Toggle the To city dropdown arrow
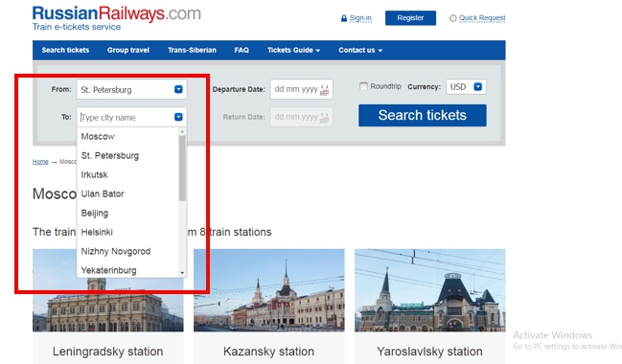Viewport: 622px width, 364px height. (x=178, y=117)
